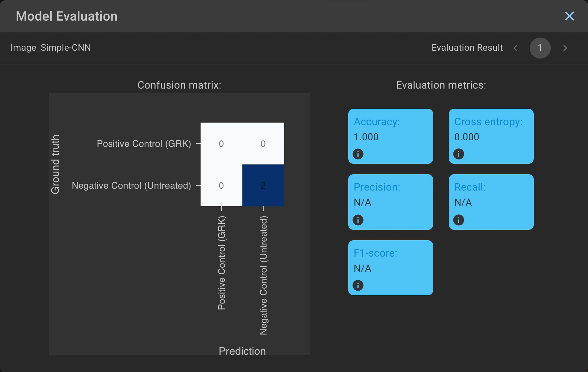Open info icon on Precision card
The image size is (588, 372).
[358, 220]
